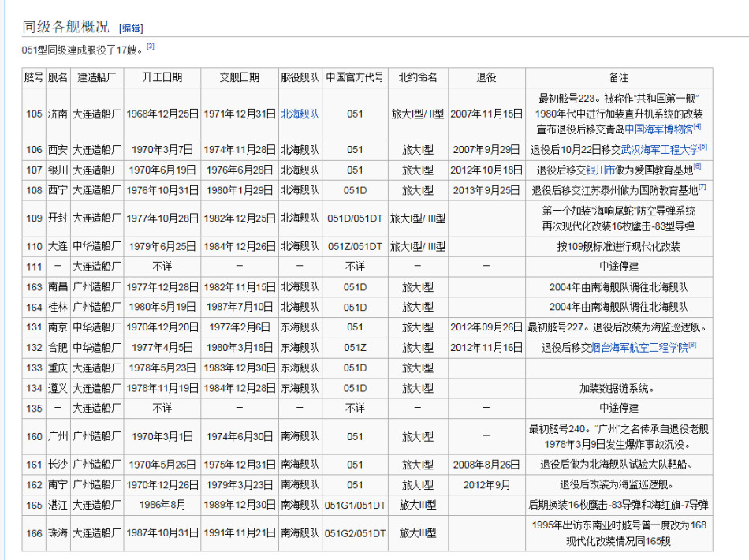The image size is (749, 560).
Task: Click the 珠海 ship name cell
Action: [58, 533]
